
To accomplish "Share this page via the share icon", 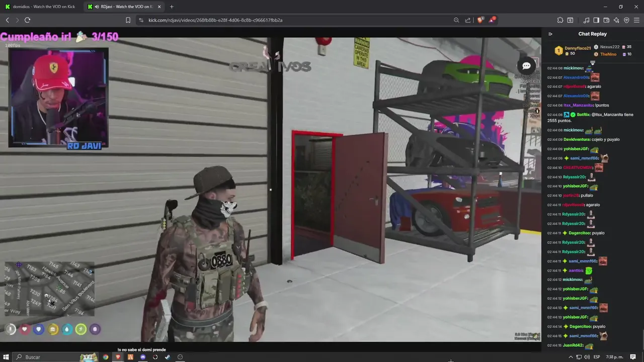I will coord(468,20).
